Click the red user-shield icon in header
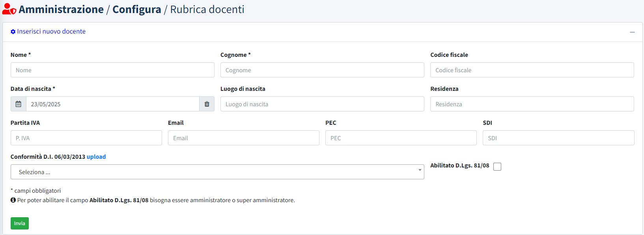This screenshot has width=644, height=235. (x=9, y=9)
